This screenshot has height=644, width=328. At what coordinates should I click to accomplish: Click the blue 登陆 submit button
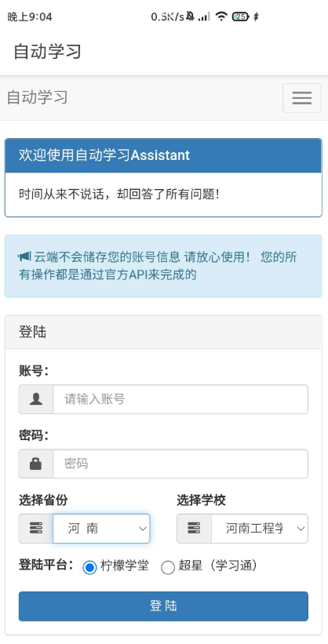163,606
